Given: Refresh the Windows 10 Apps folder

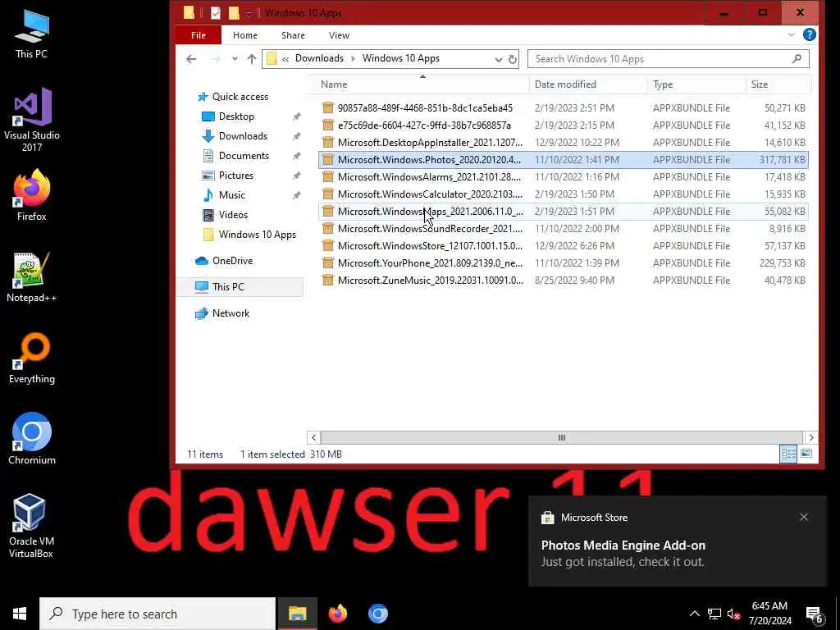Looking at the screenshot, I should tap(513, 59).
